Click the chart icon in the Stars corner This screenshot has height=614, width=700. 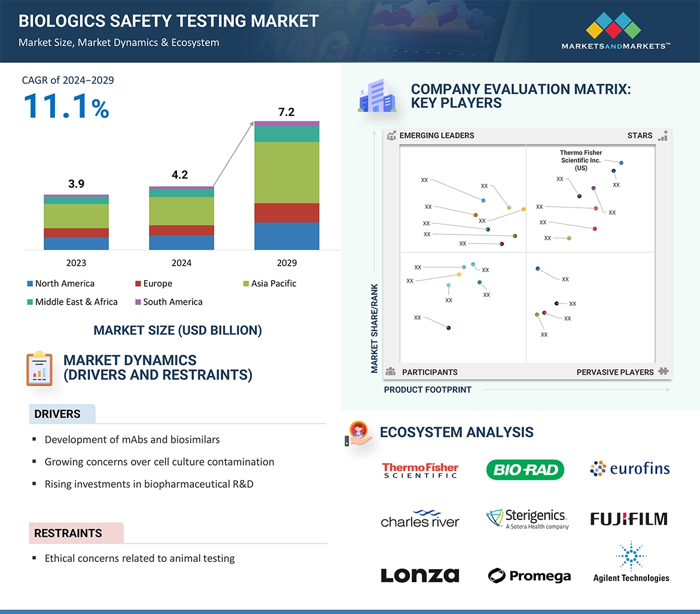point(662,135)
